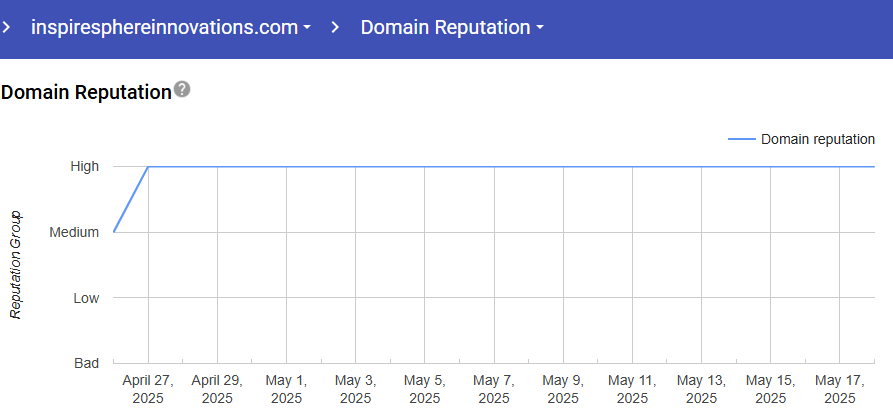Select the April 27, 2025 date label
893x420 pixels.
(148, 389)
